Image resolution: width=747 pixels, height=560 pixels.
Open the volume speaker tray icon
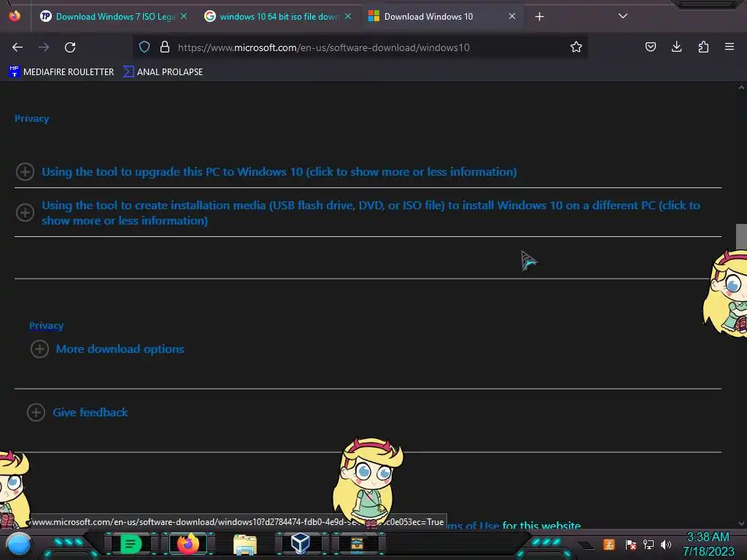666,544
